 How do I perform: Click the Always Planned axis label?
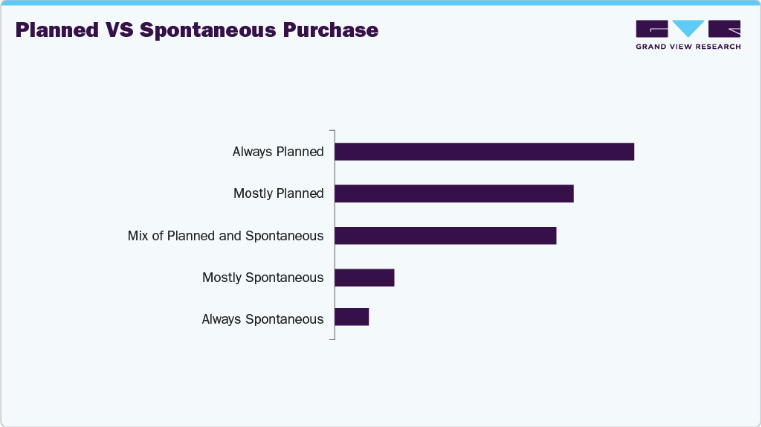(278, 152)
